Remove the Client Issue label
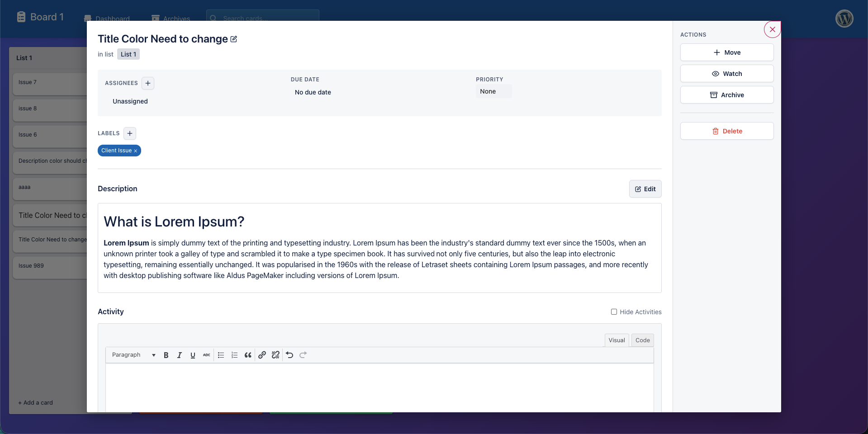This screenshot has height=434, width=868. coord(135,151)
